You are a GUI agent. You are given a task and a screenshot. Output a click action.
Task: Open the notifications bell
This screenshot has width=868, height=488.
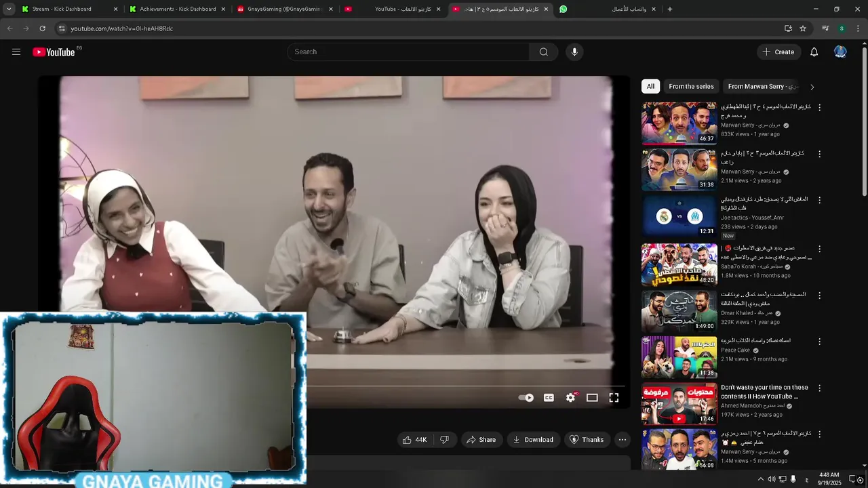click(x=814, y=52)
